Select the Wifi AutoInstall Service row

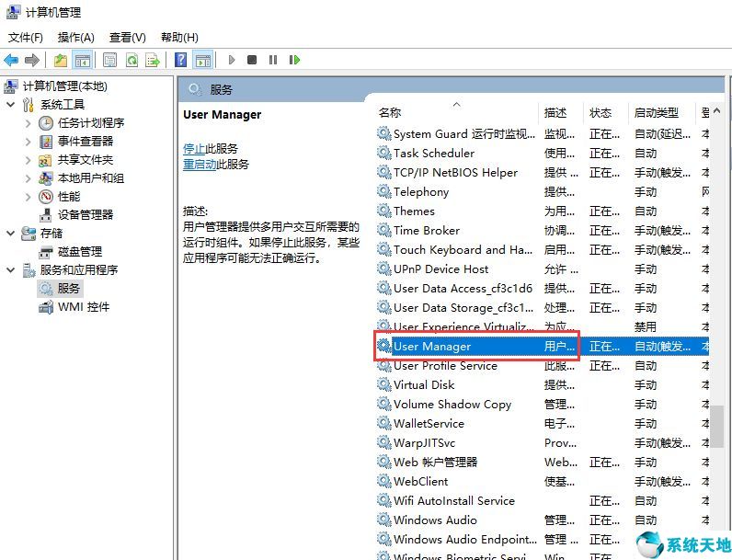(543, 501)
